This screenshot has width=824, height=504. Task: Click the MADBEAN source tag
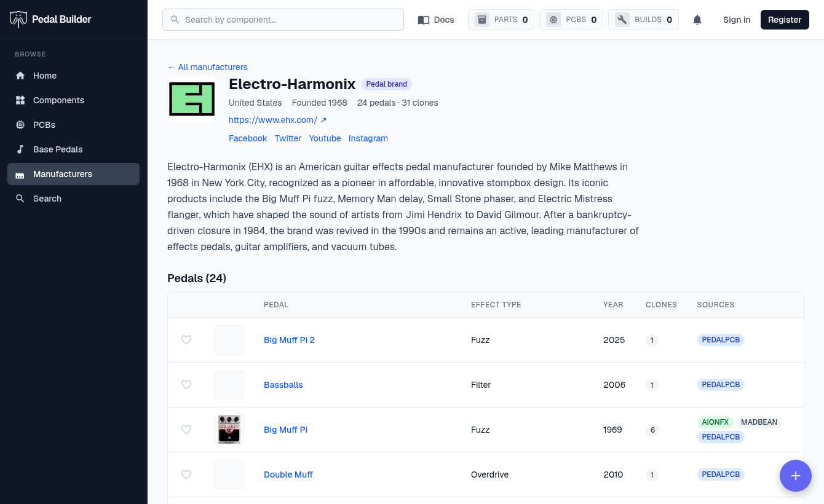(759, 422)
